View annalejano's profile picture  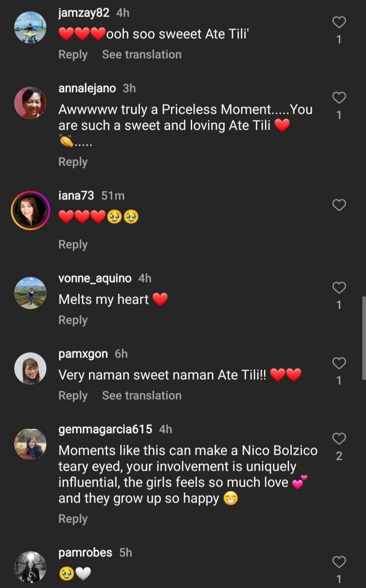click(x=31, y=103)
